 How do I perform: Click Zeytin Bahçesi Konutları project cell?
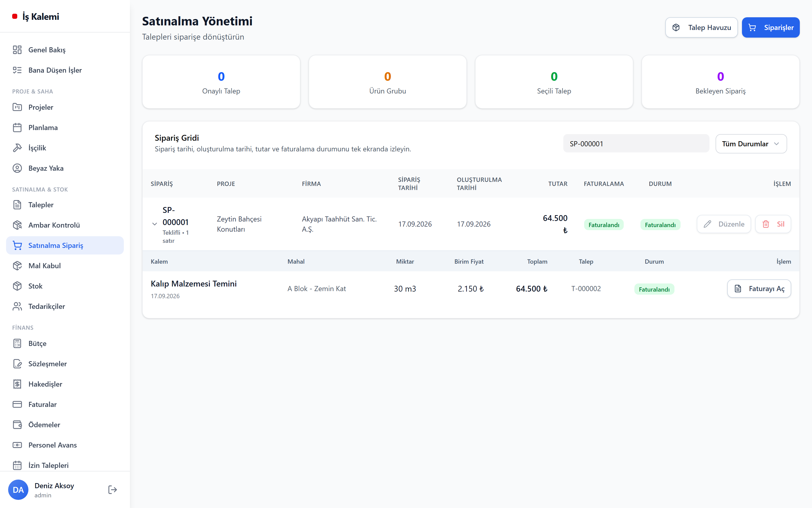pyautogui.click(x=239, y=224)
